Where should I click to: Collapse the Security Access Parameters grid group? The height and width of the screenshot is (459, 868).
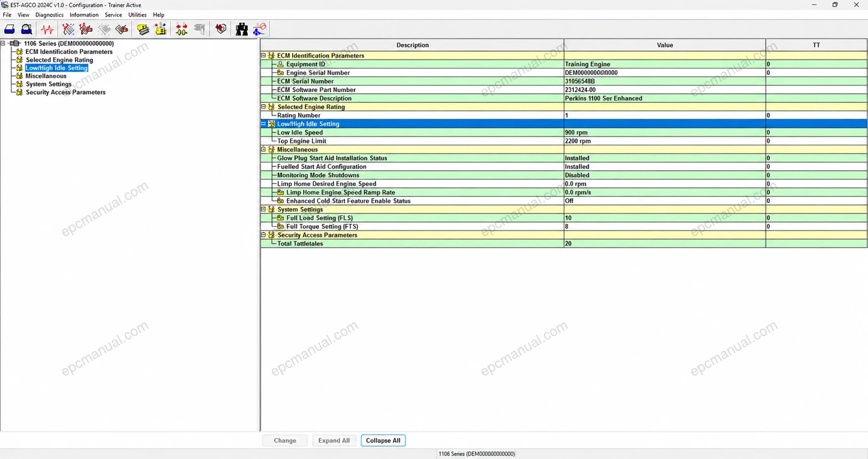[x=264, y=236]
